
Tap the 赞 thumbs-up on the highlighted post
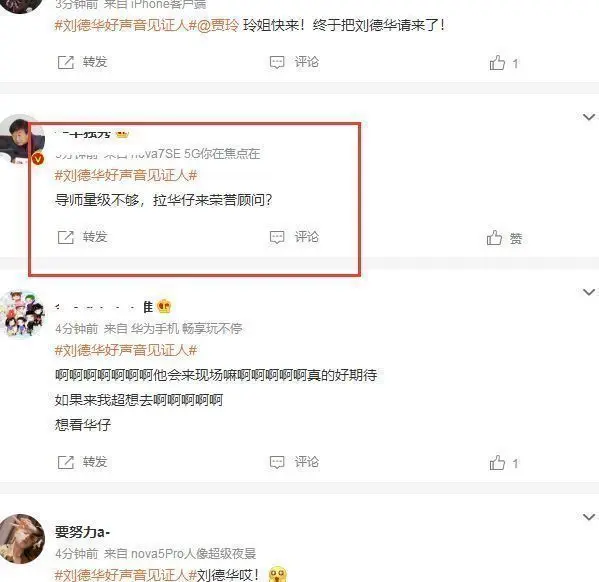coord(504,238)
